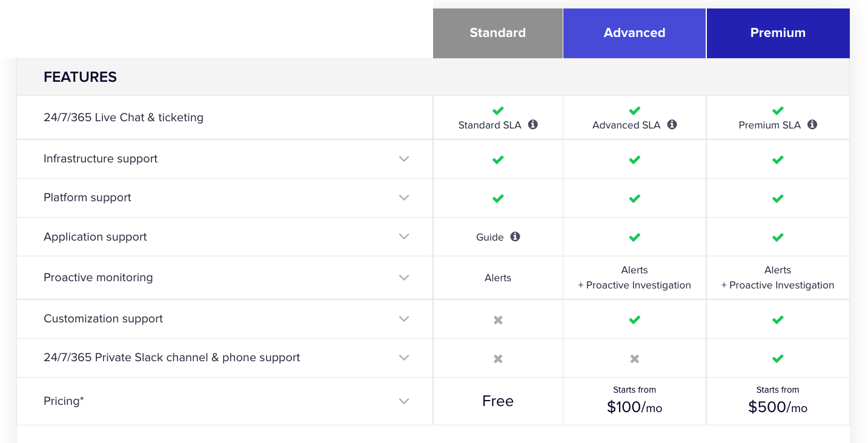The height and width of the screenshot is (443, 868).
Task: Click Advanced checkmark in Platform support row
Action: pyautogui.click(x=634, y=199)
